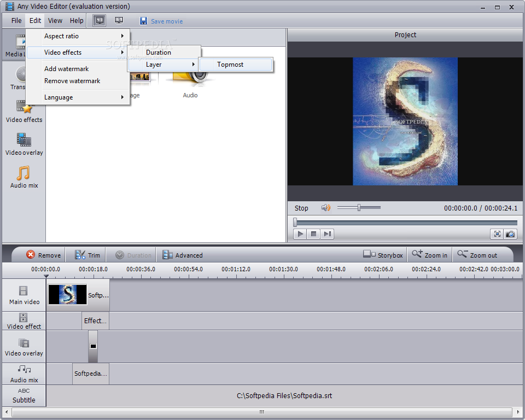
Task: Click the Save movie link
Action: pyautogui.click(x=167, y=21)
